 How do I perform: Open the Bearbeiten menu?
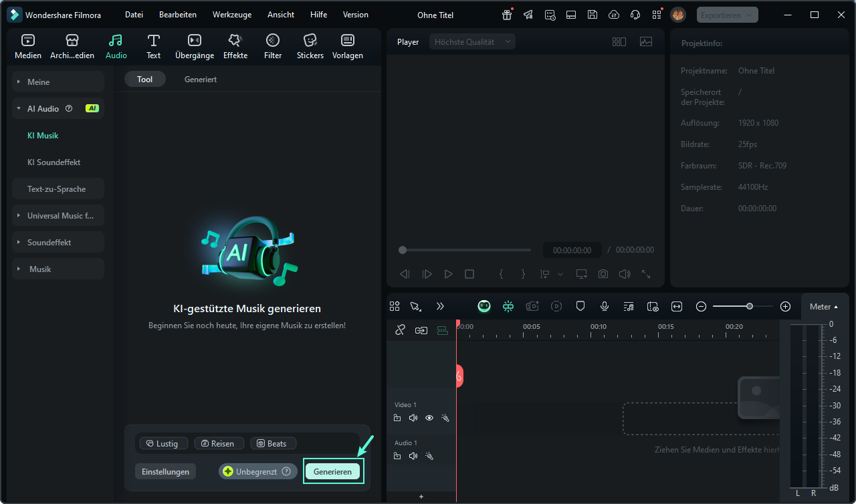tap(178, 14)
